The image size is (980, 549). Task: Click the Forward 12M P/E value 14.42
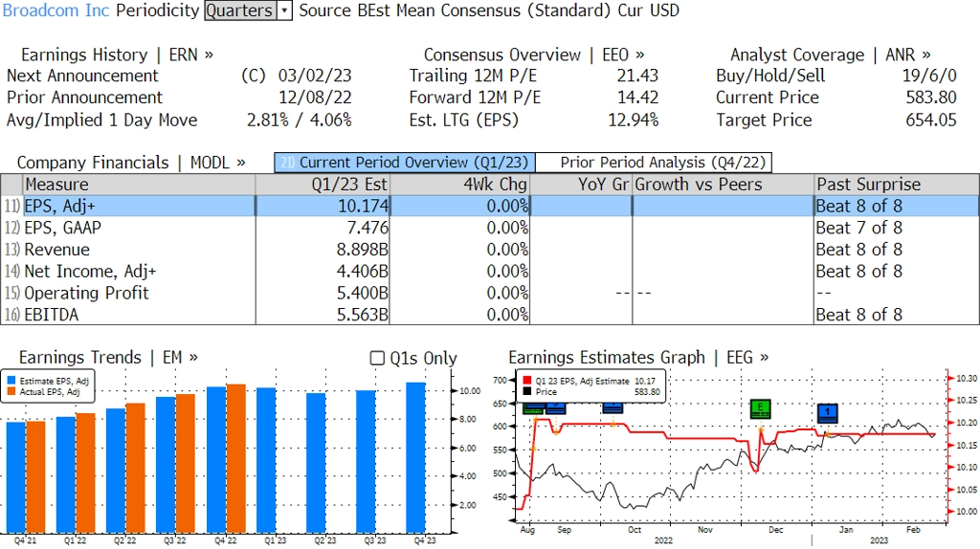click(637, 98)
